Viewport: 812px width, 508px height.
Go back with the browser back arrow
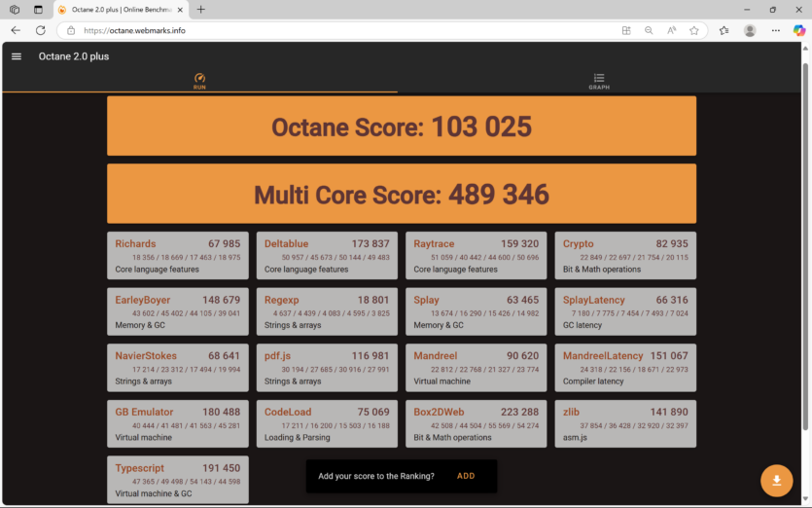(16, 30)
